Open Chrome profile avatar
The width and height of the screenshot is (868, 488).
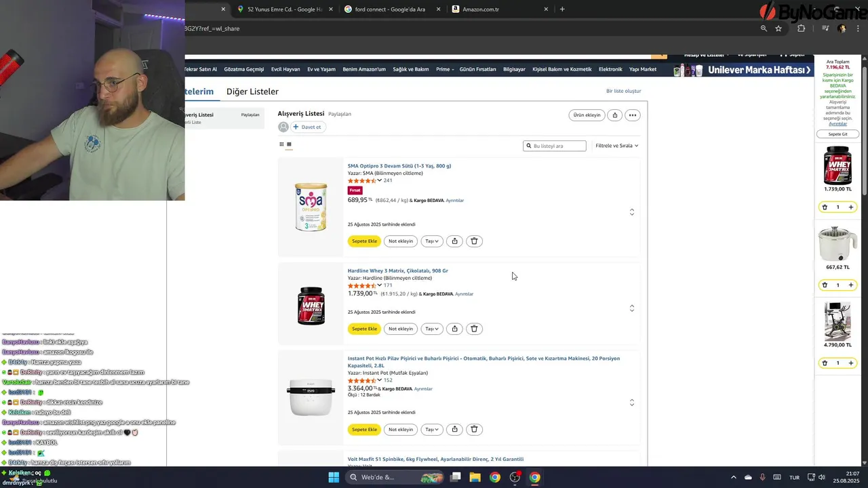coord(842,28)
